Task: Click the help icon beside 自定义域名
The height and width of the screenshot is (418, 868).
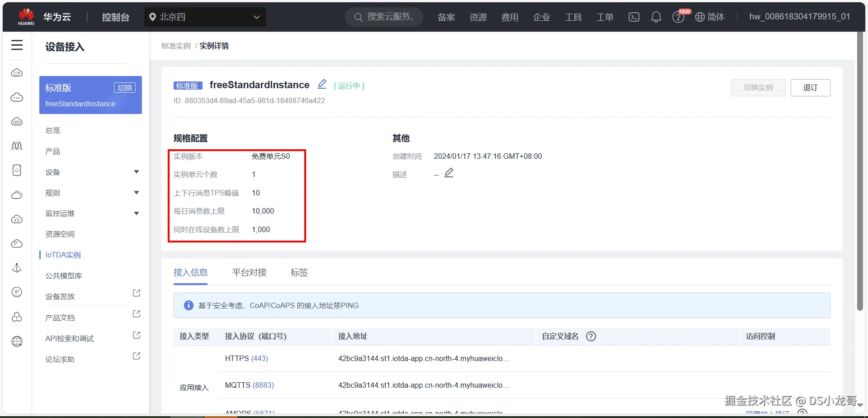Action: click(x=591, y=336)
